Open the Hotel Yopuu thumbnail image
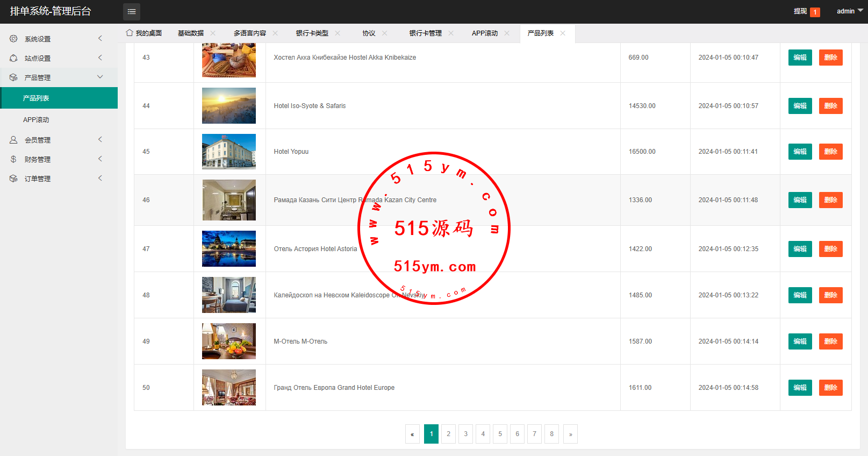Screen dimensions: 868x456 pos(229,152)
